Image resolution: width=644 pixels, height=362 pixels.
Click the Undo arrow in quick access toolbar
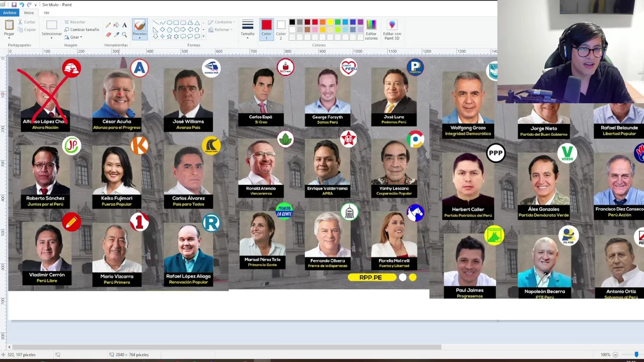tap(21, 5)
